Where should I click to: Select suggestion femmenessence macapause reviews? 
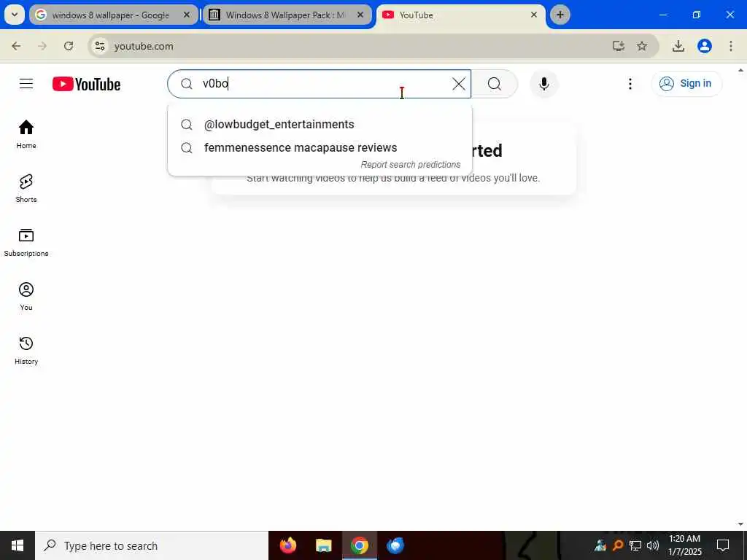pyautogui.click(x=320, y=147)
